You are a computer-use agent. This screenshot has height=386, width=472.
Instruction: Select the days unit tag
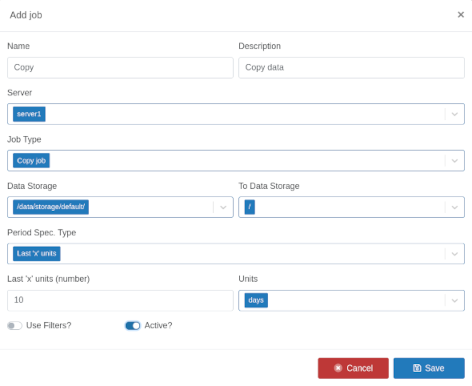pos(256,300)
